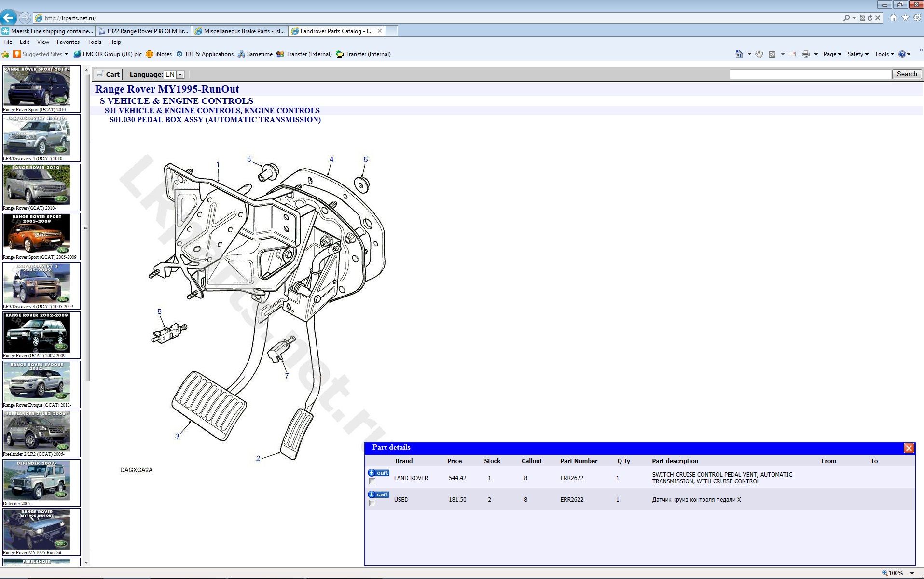Open iNotes bookmark
Screen dimensions: 924x579
pyautogui.click(x=159, y=54)
